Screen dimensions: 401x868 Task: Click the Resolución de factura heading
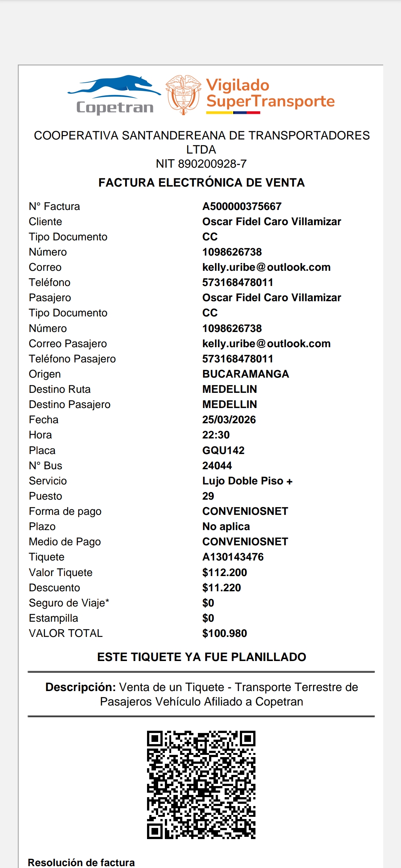point(81,862)
